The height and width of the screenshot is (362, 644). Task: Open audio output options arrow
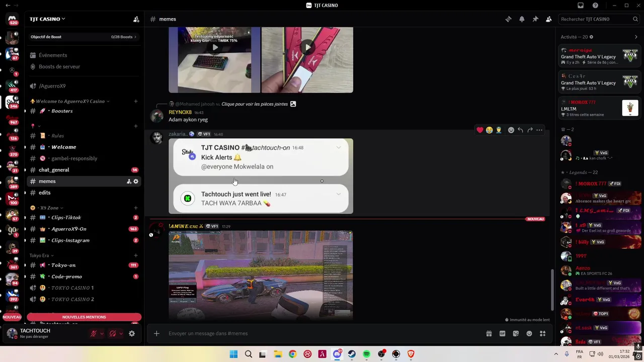121,333
